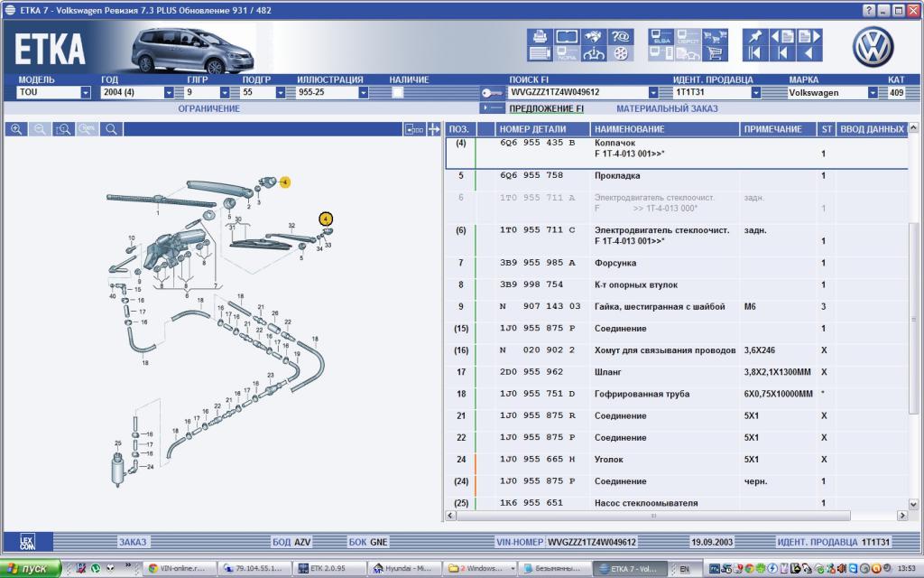Viewport: 924px width, 578px height.
Task: Click the ОГРАНИЧЕНИЕ label
Action: click(209, 108)
